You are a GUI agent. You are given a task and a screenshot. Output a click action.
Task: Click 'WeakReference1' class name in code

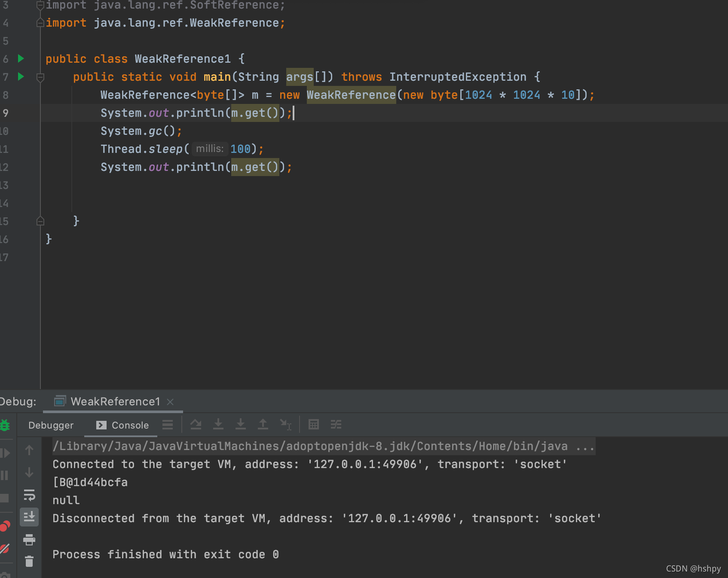(x=183, y=59)
